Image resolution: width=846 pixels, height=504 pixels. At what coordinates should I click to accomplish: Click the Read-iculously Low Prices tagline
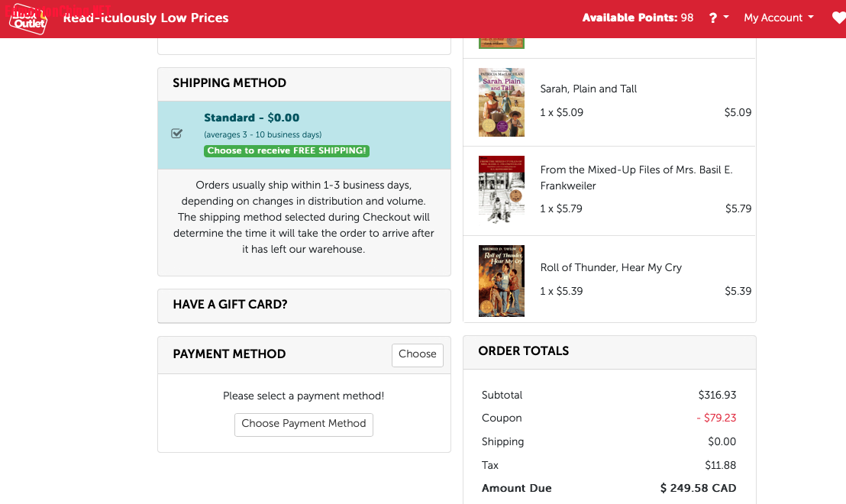coord(146,18)
